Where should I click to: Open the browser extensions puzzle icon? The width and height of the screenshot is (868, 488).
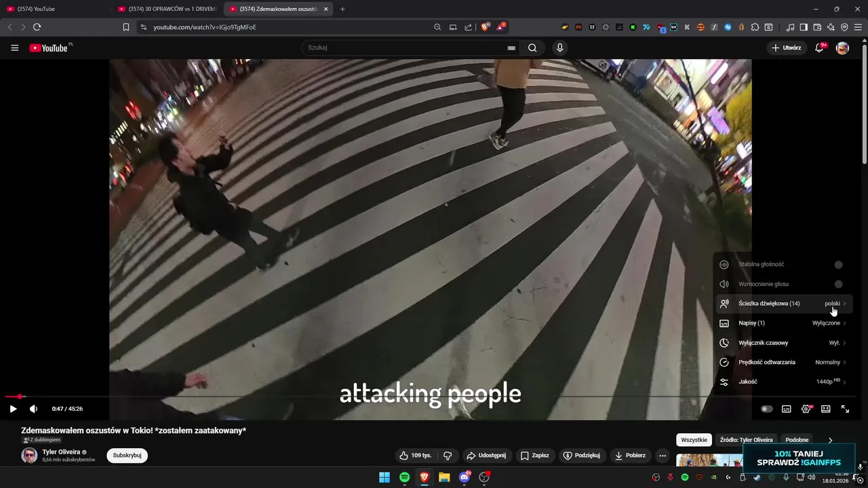(755, 27)
